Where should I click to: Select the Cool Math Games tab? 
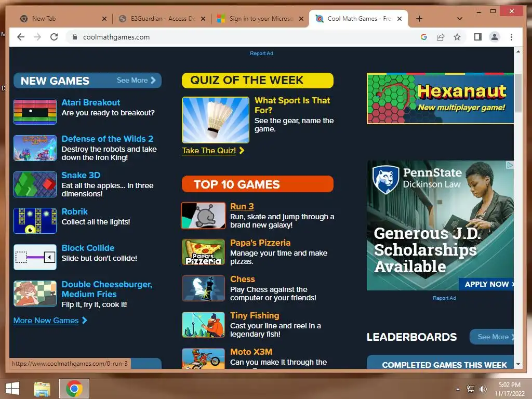coord(358,19)
